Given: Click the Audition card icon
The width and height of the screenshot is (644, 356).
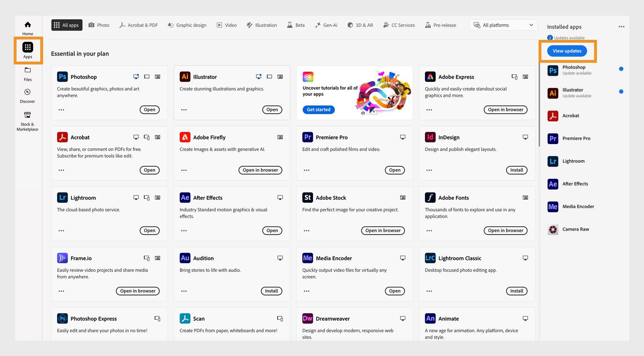Looking at the screenshot, I should pos(185,258).
